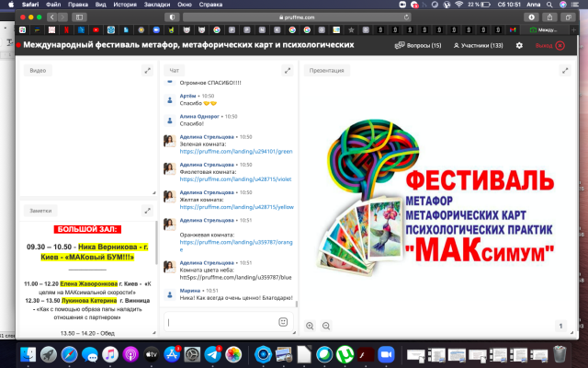The image size is (588, 368).
Task: Expand the Video panel to fullscreen
Action: (147, 70)
